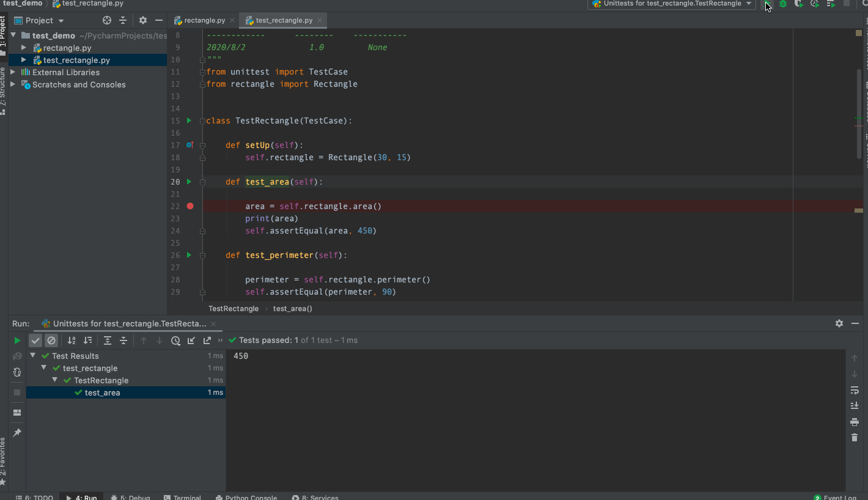Open Project panel gear options
Image resolution: width=868 pixels, height=500 pixels.
pyautogui.click(x=143, y=20)
